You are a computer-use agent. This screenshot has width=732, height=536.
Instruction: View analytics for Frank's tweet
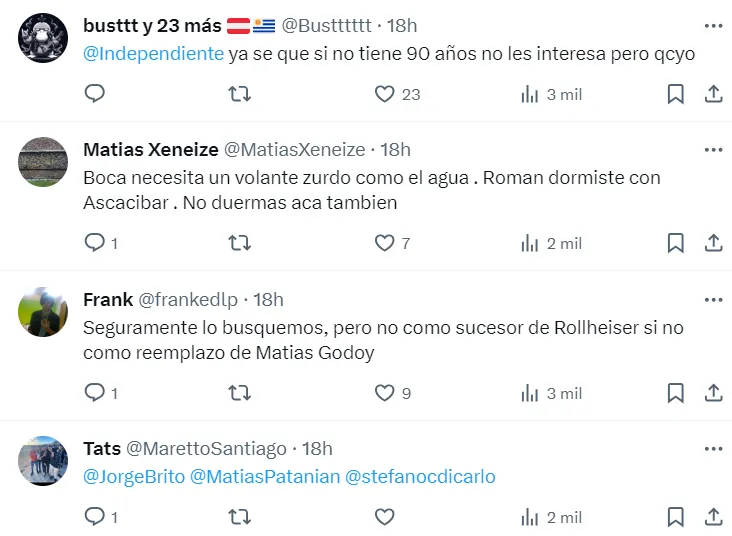pyautogui.click(x=551, y=393)
